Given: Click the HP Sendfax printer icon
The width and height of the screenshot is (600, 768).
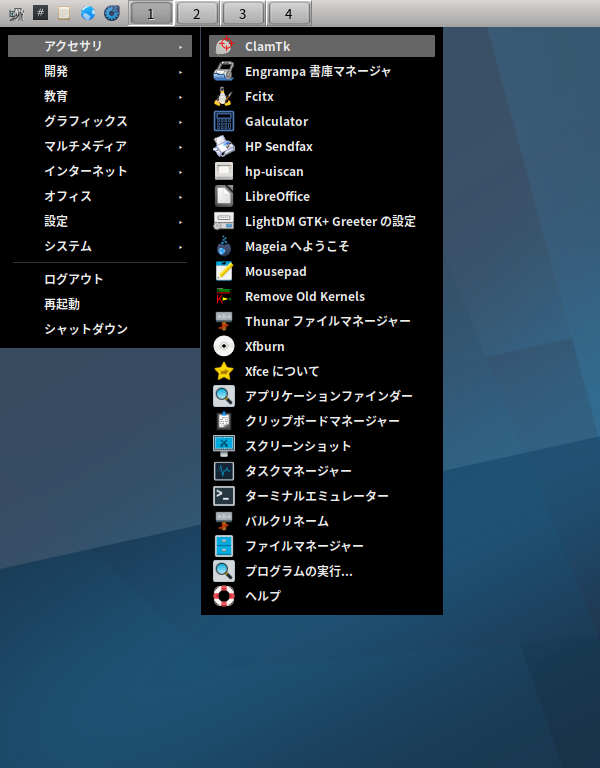Looking at the screenshot, I should tap(224, 146).
